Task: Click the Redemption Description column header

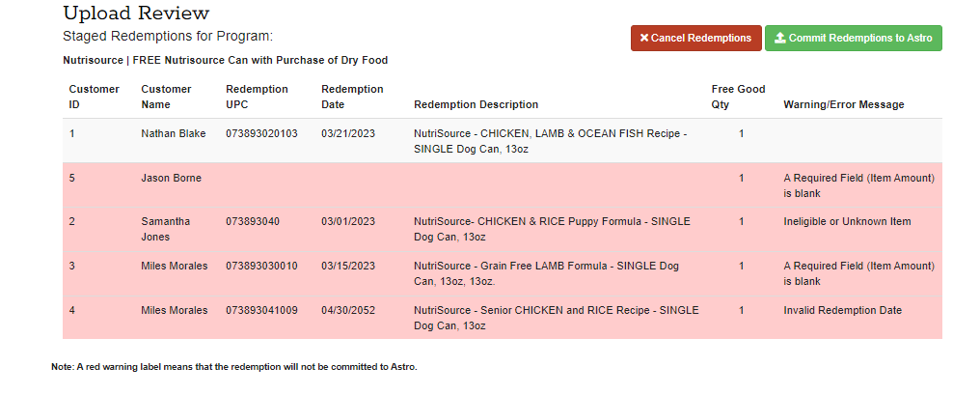Action: pyautogui.click(x=476, y=104)
